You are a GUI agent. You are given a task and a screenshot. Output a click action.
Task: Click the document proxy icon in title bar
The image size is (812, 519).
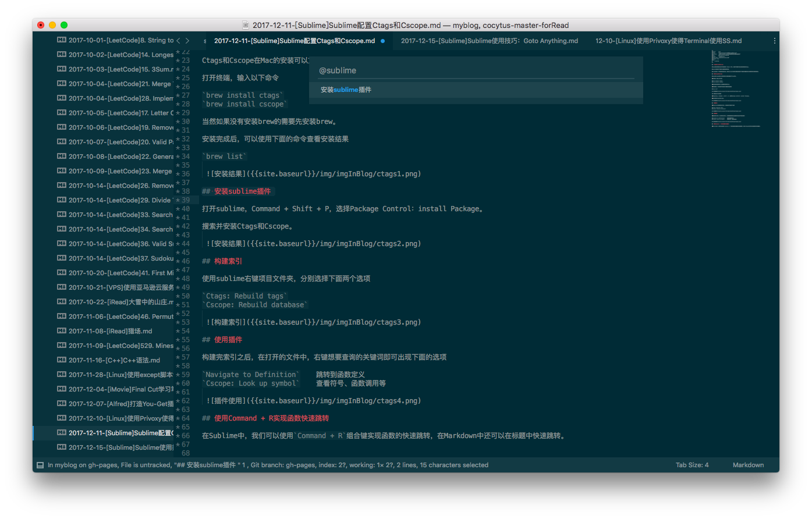pos(246,25)
